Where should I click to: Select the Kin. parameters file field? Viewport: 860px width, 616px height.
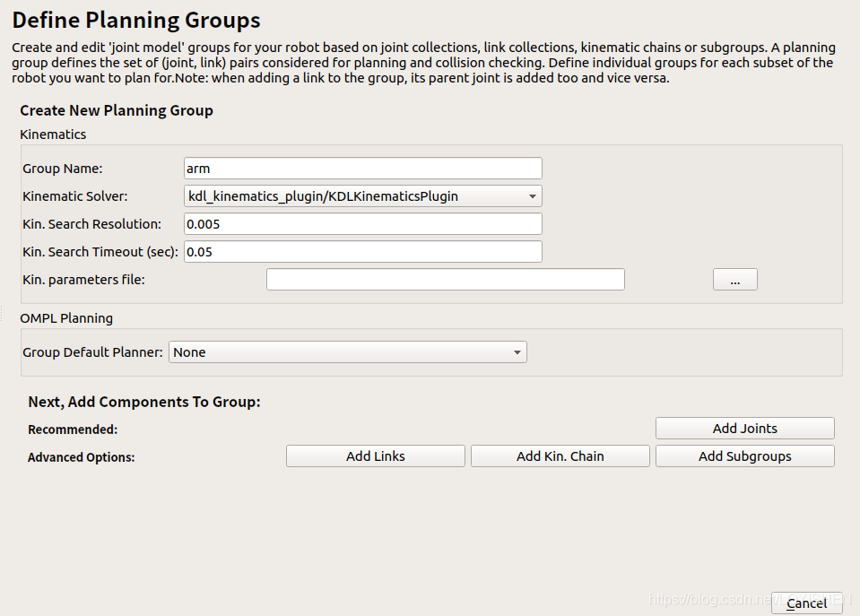click(x=445, y=279)
